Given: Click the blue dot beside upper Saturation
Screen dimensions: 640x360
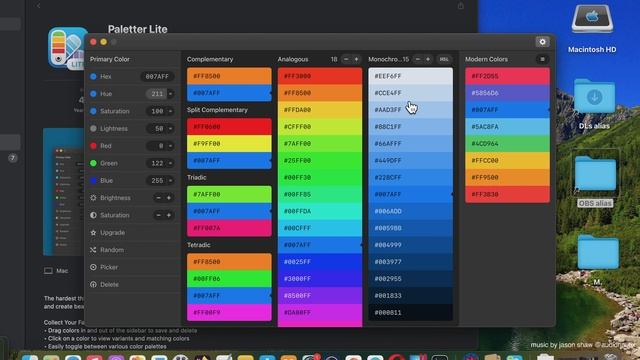Looking at the screenshot, I should 93,111.
